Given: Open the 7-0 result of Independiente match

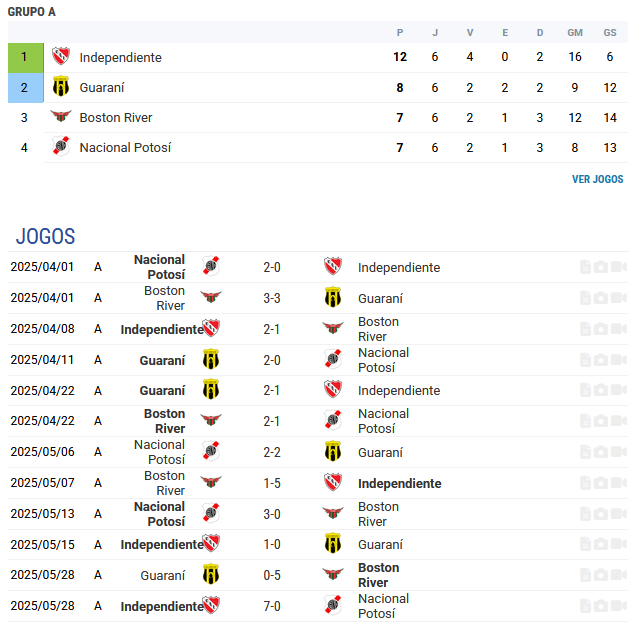Looking at the screenshot, I should pos(272,606).
